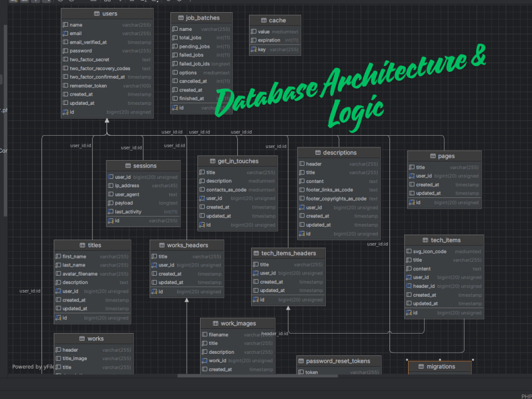Select the users table title

click(x=110, y=14)
